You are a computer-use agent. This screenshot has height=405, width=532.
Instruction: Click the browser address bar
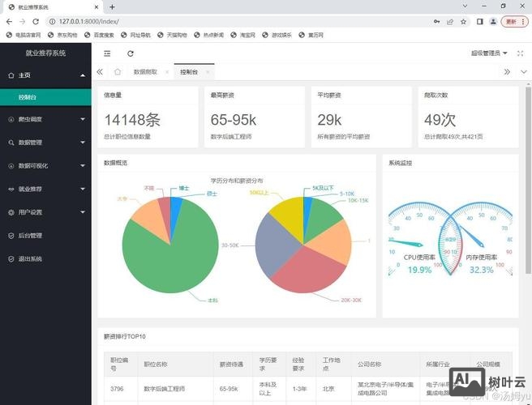click(x=243, y=21)
